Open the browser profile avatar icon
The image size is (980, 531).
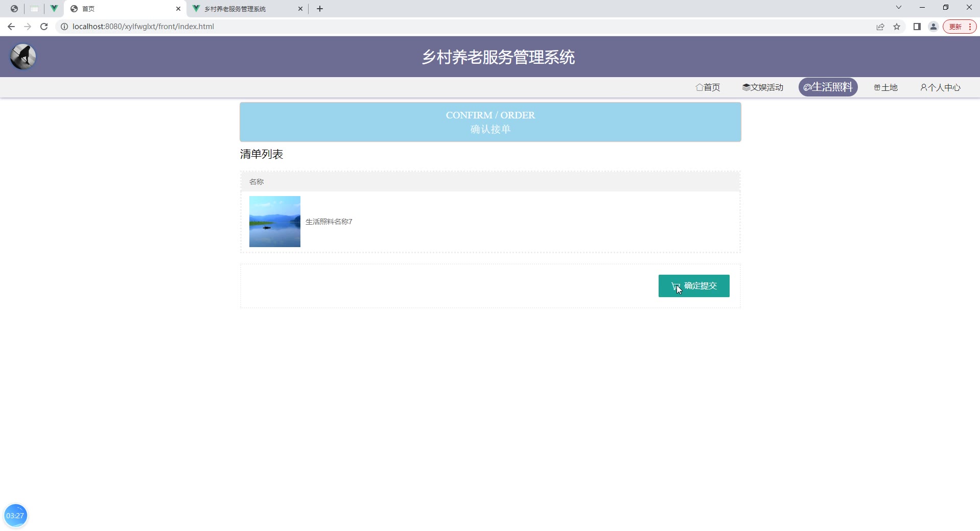tap(934, 27)
